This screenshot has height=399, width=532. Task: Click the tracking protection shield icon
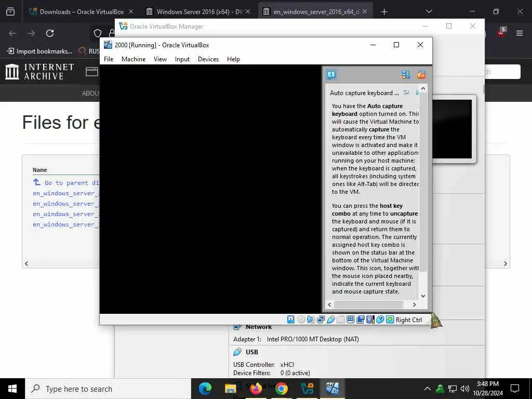(98, 33)
